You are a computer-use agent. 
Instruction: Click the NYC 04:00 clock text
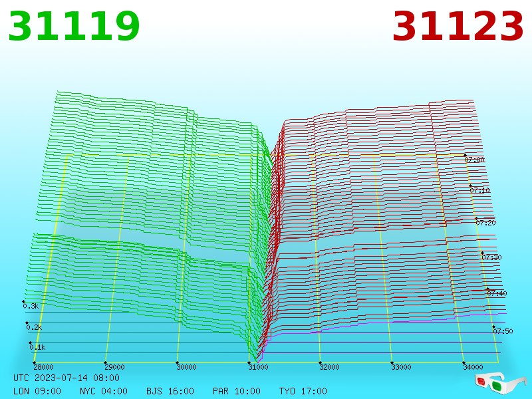pyautogui.click(x=104, y=391)
